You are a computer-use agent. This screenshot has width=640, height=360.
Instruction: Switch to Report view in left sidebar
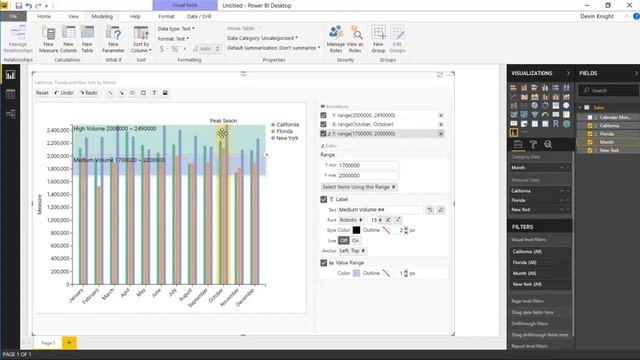coord(10,75)
